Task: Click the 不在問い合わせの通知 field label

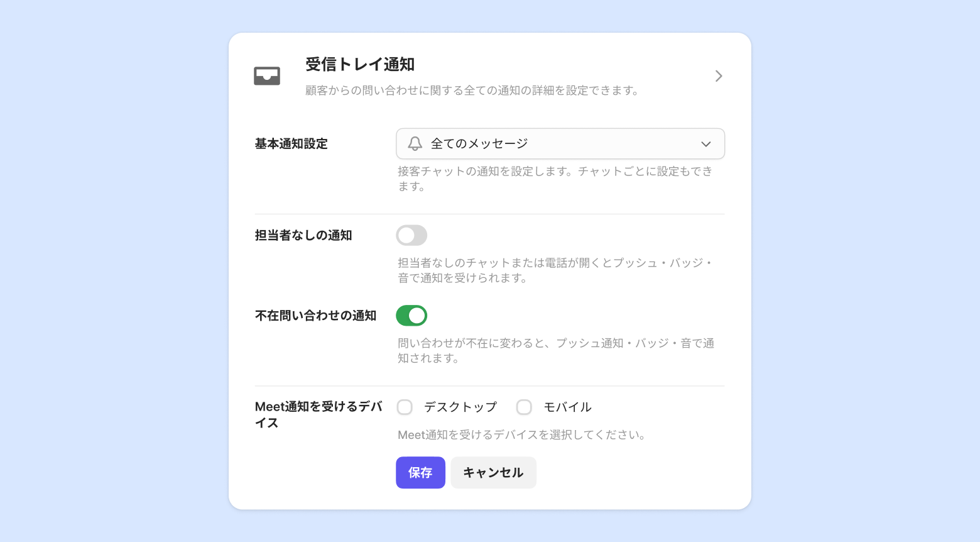Action: click(x=315, y=316)
